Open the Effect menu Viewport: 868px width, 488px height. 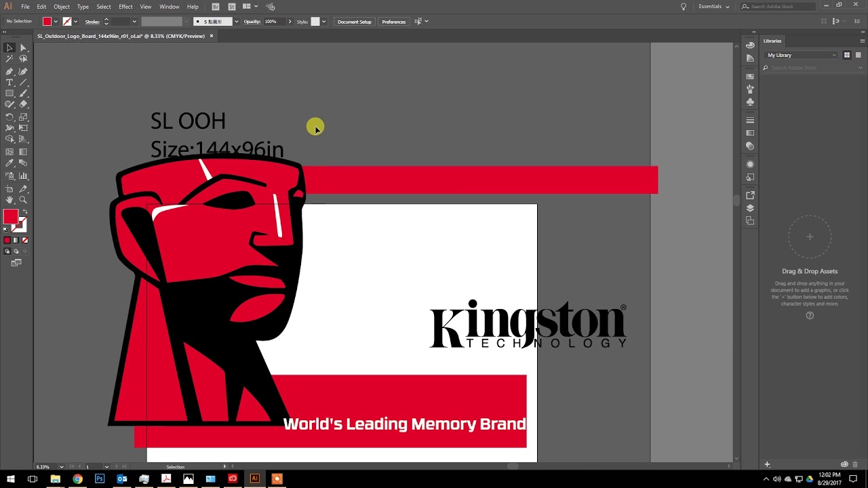coord(125,7)
